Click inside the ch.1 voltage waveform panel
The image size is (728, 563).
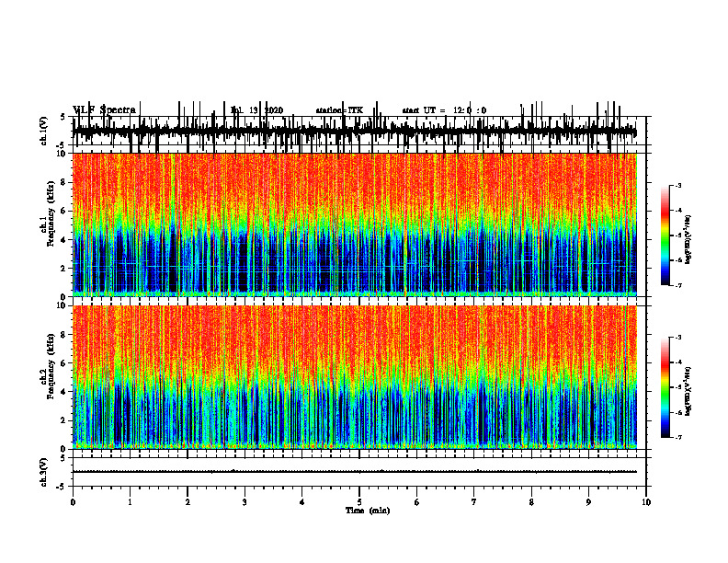click(x=359, y=132)
